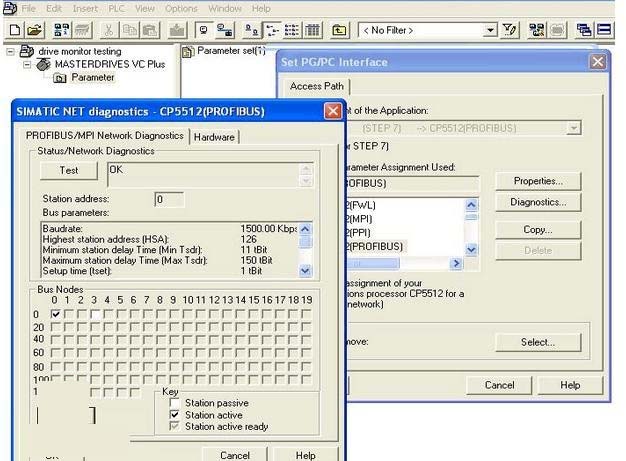Click the Diagnostics... button
This screenshot has width=626, height=461.
(x=538, y=202)
